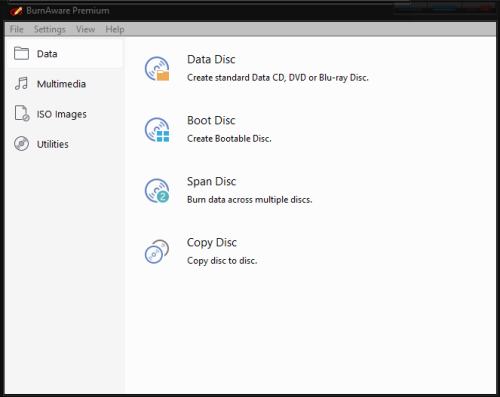Switch to the ISO Images category
Image resolution: width=500 pixels, height=397 pixels.
click(x=65, y=114)
